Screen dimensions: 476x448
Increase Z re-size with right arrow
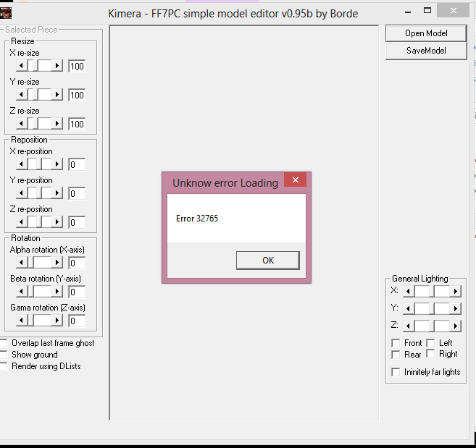point(57,124)
